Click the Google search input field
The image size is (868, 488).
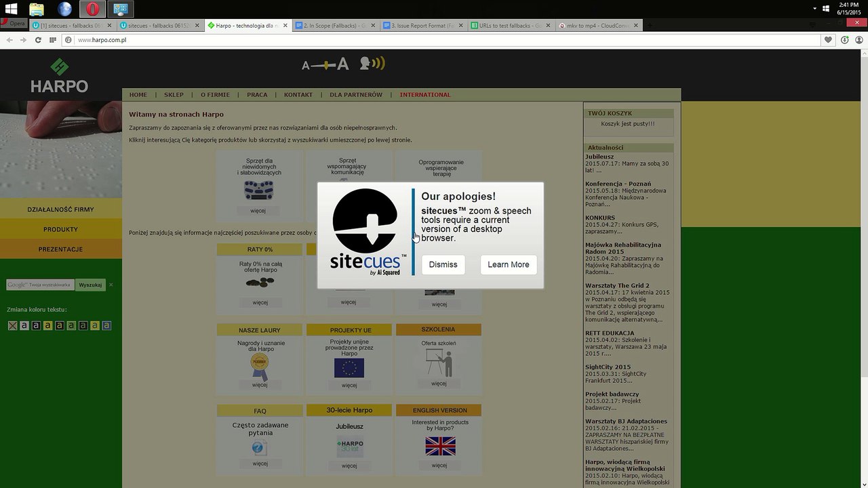point(40,285)
